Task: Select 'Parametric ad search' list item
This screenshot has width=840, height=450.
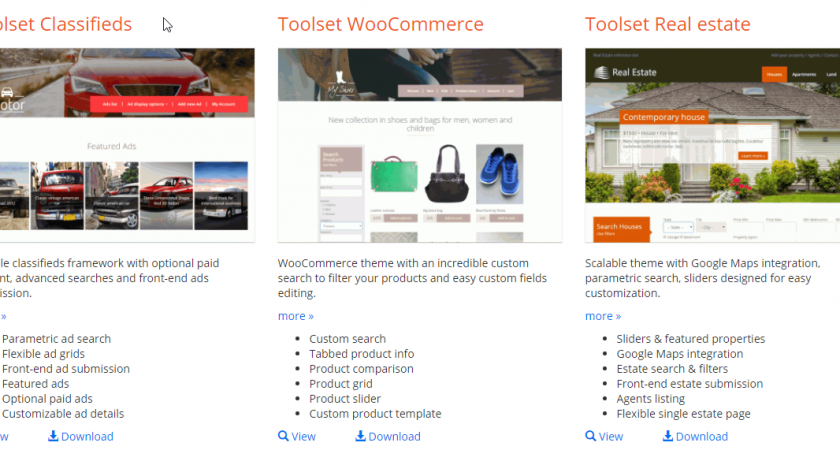Action: tap(56, 339)
